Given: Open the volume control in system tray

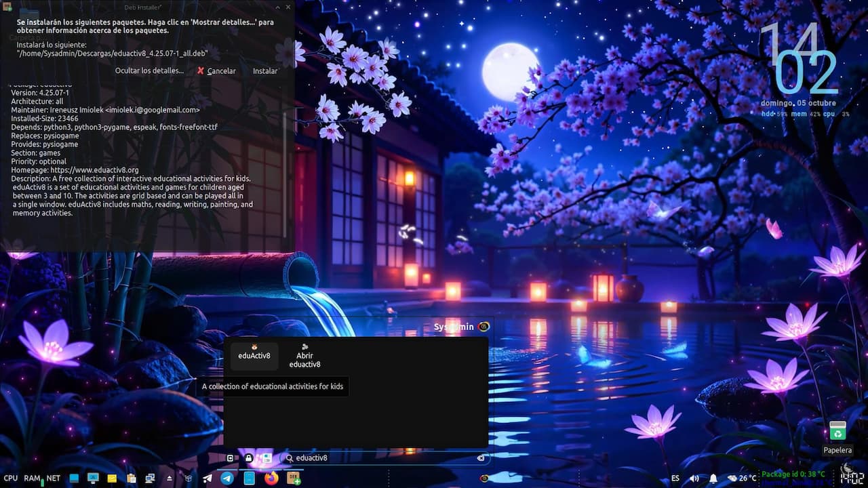Looking at the screenshot, I should coord(694,479).
